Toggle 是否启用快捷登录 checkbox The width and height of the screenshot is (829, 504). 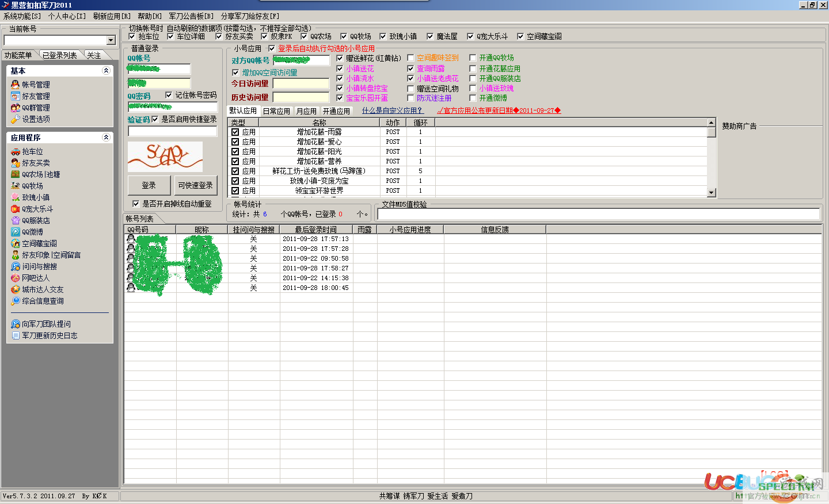tap(155, 119)
